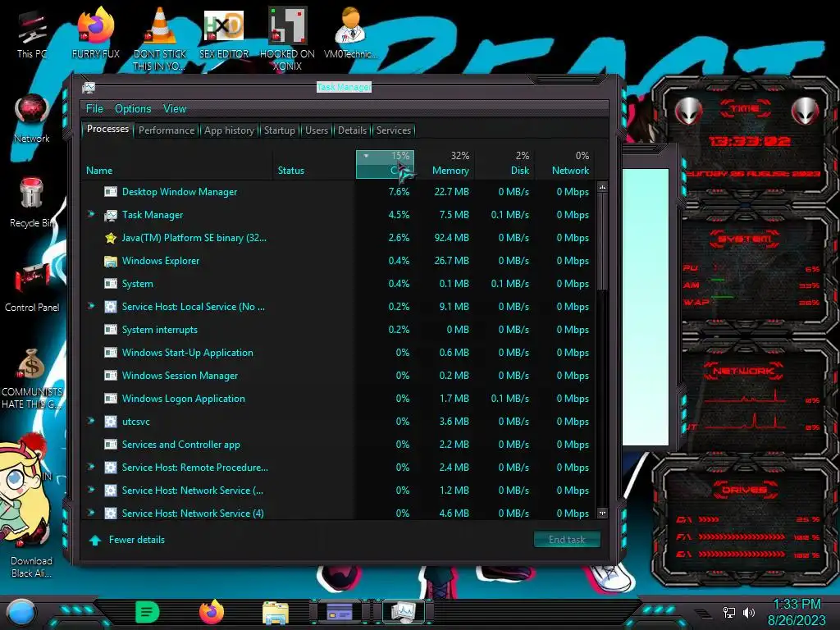Viewport: 840px width, 630px height.
Task: Select the Windows Start-Up Application row
Action: [339, 353]
